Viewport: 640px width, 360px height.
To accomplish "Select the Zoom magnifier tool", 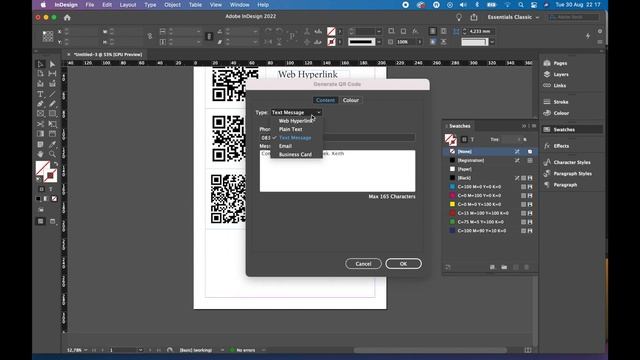I will (52, 154).
